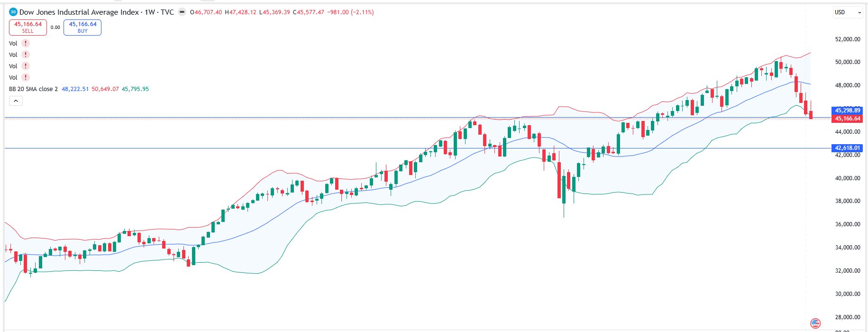Viewport: 868px width, 332px height.
Task: Select the topmost Vol indicator label
Action: tap(13, 43)
